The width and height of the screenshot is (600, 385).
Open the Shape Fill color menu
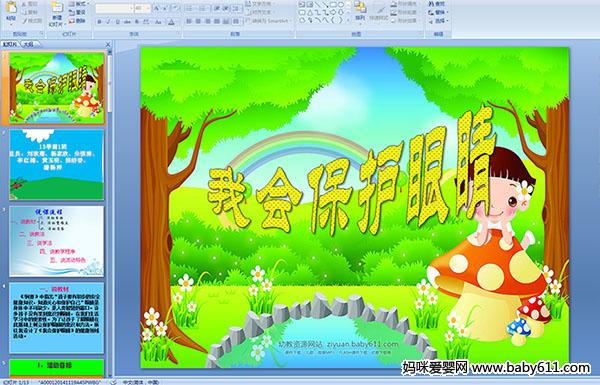(x=406, y=4)
